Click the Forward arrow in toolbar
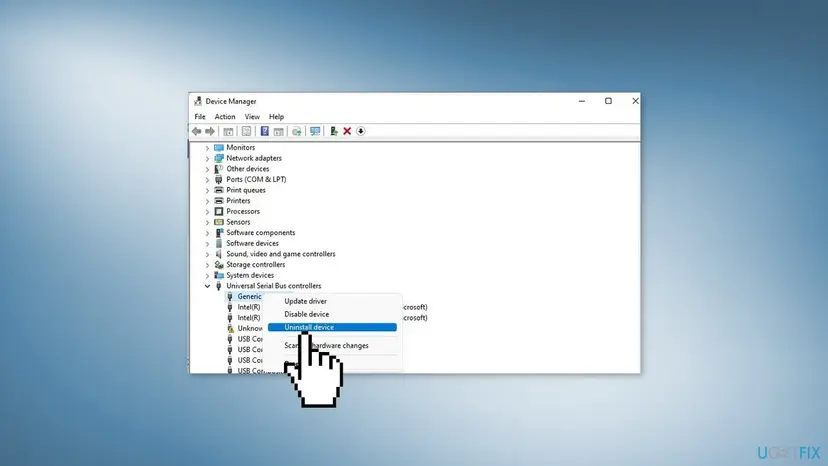Viewport: 828px width, 466px height. coord(210,131)
